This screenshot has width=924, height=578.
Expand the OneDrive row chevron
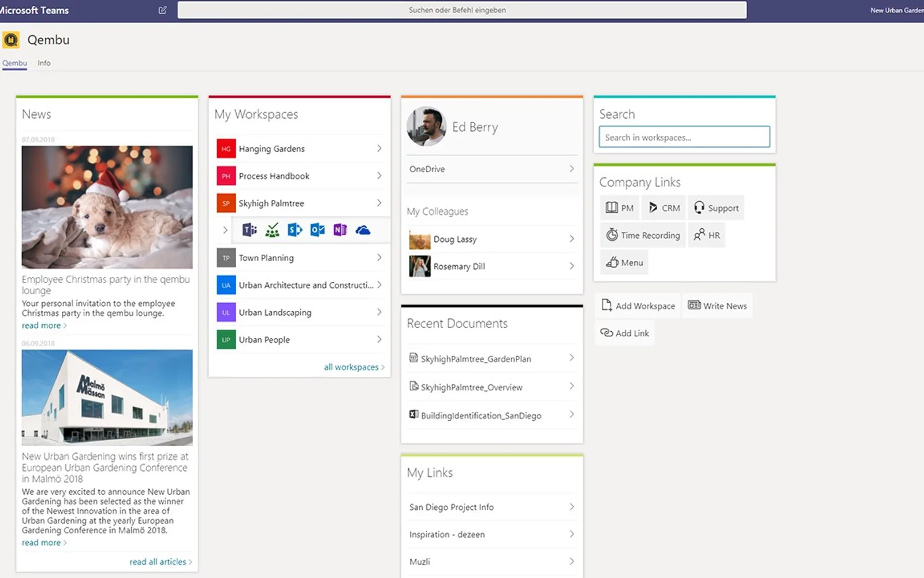572,169
